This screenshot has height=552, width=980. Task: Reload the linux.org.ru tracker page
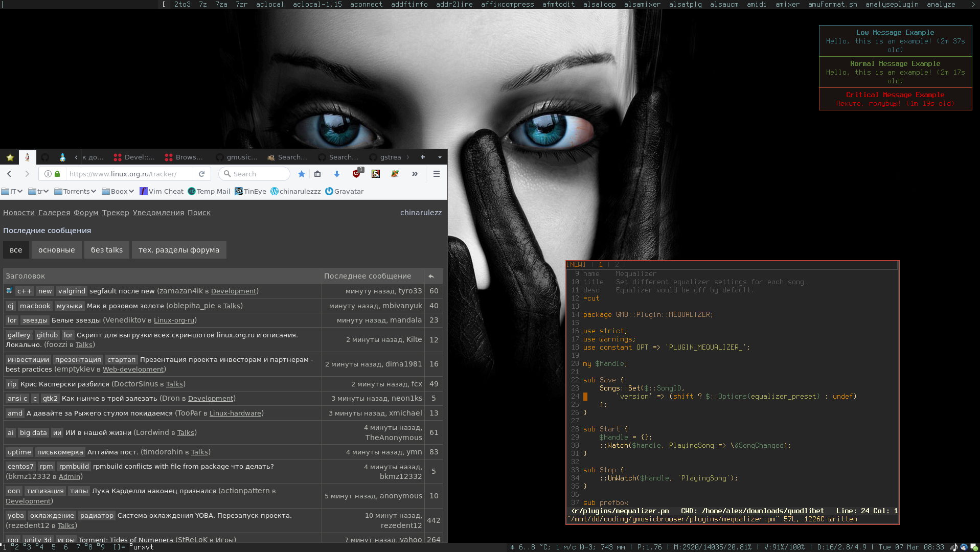point(202,174)
